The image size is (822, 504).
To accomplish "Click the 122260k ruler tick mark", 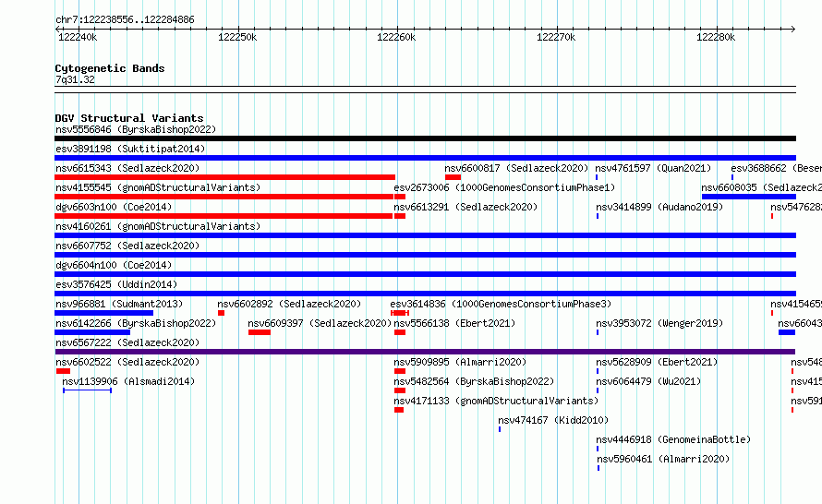I will [397, 29].
